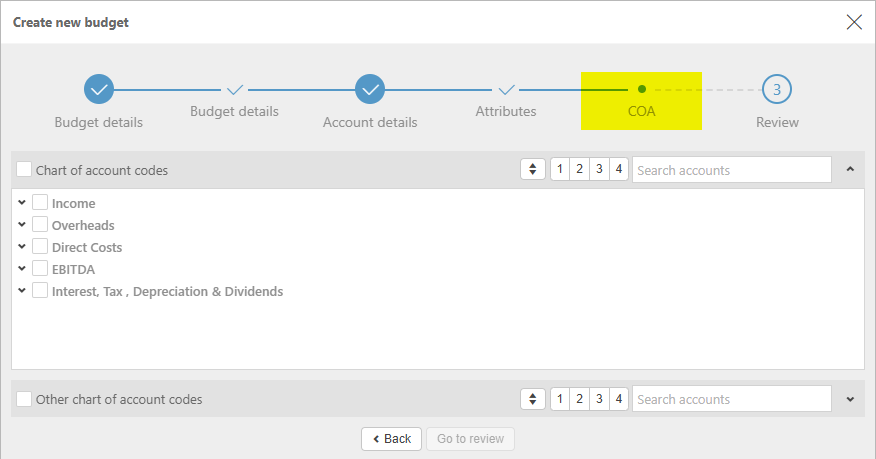Collapse the Chart of account codes panel
The width and height of the screenshot is (876, 459).
pyautogui.click(x=850, y=170)
